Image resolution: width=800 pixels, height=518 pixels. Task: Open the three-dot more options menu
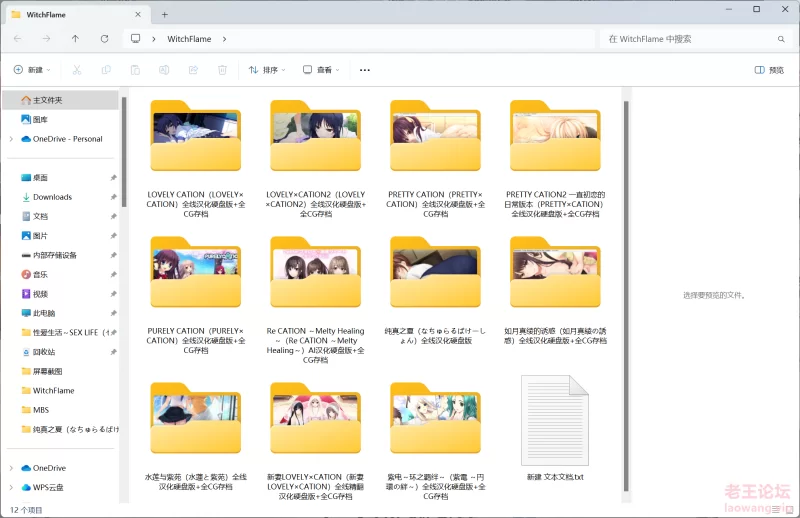pyautogui.click(x=365, y=70)
